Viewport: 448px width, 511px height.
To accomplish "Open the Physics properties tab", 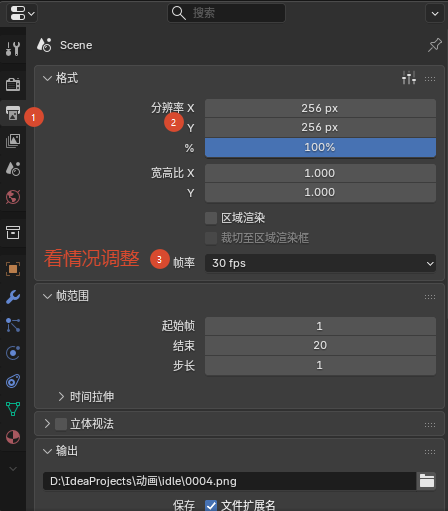I will tap(13, 353).
